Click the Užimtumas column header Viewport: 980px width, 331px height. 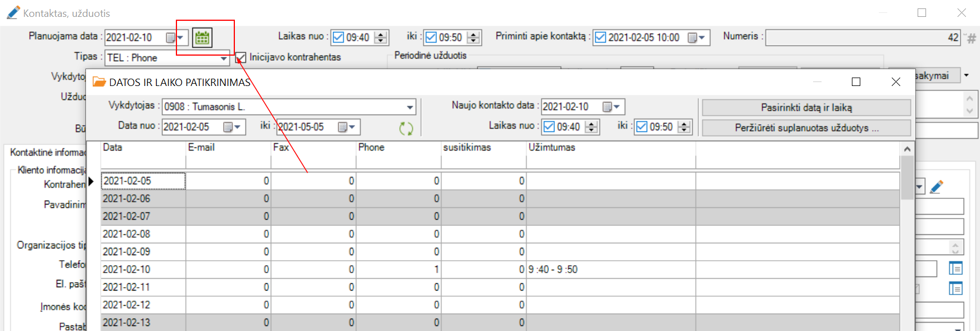[552, 148]
